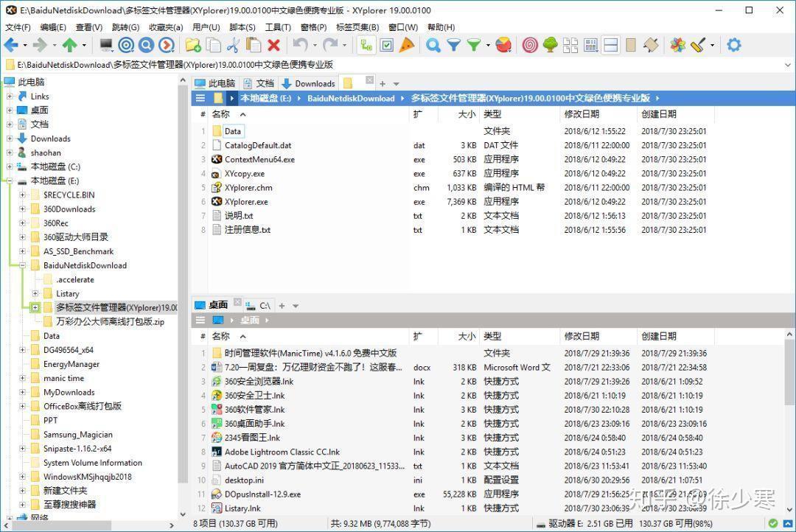Click the green tree toolbar icon
This screenshot has height=532, width=796.
[551, 45]
